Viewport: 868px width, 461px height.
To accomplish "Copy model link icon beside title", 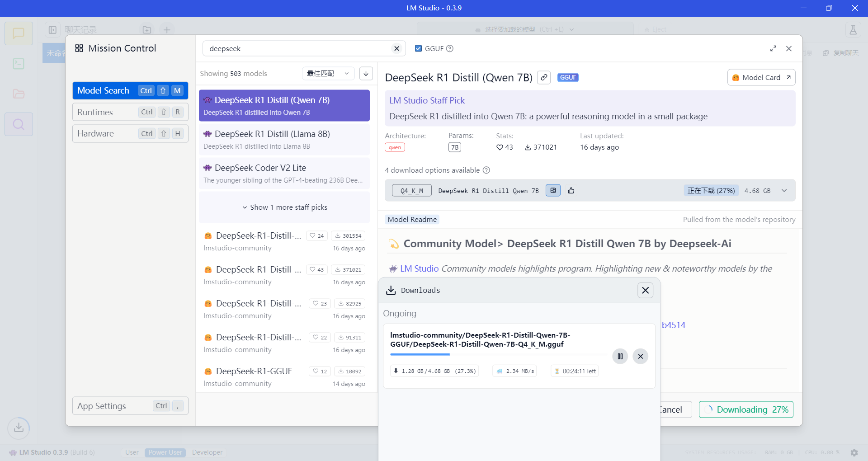I will (544, 77).
